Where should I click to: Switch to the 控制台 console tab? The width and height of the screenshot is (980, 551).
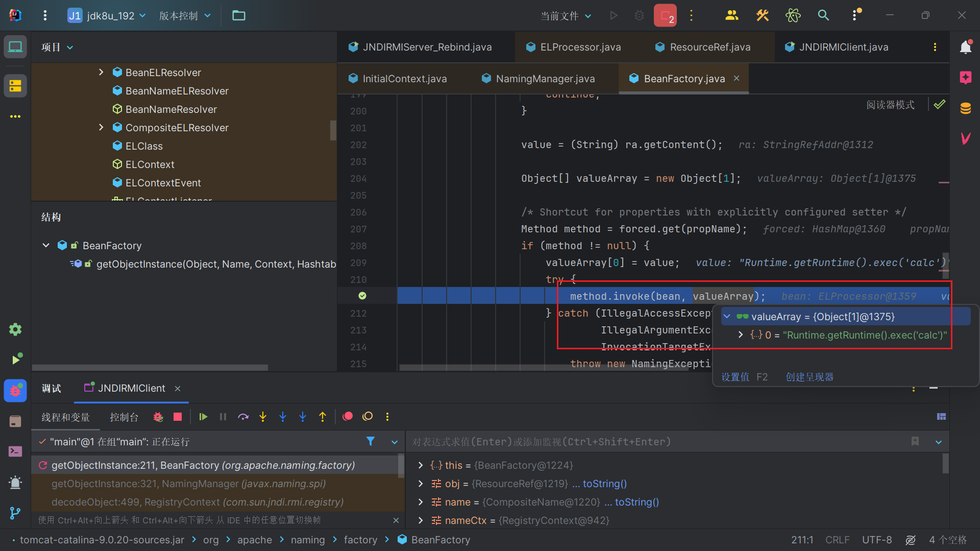124,417
